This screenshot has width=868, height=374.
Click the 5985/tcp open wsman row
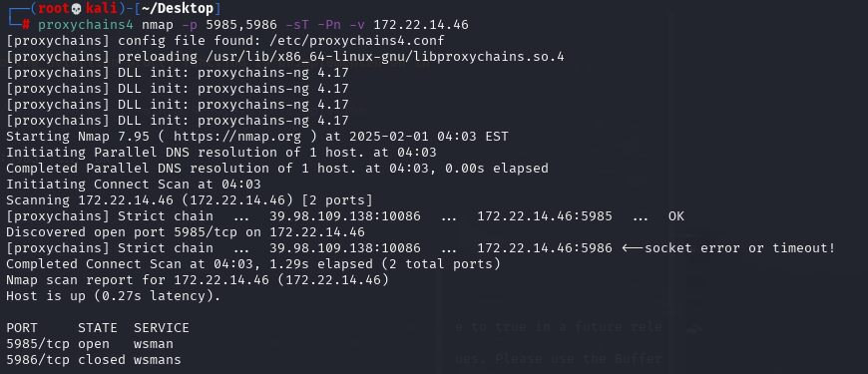tap(90, 344)
